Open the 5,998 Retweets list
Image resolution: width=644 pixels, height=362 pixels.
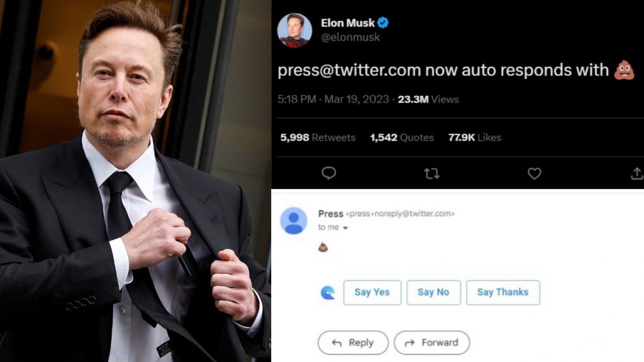pos(317,138)
